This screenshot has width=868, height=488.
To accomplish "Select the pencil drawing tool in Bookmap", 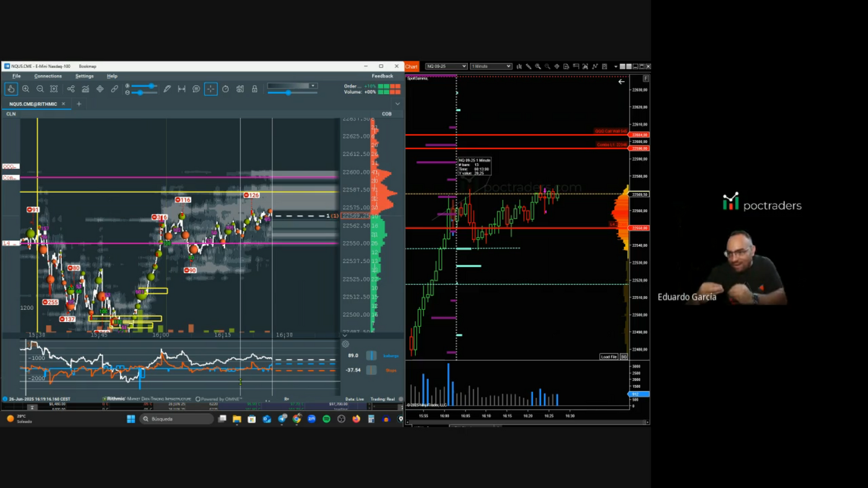I will click(x=167, y=88).
